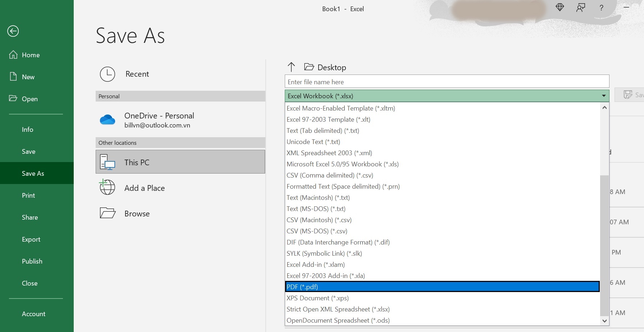The image size is (644, 332).
Task: Collapse the Excel Workbook file type dropdown
Action: click(x=447, y=96)
